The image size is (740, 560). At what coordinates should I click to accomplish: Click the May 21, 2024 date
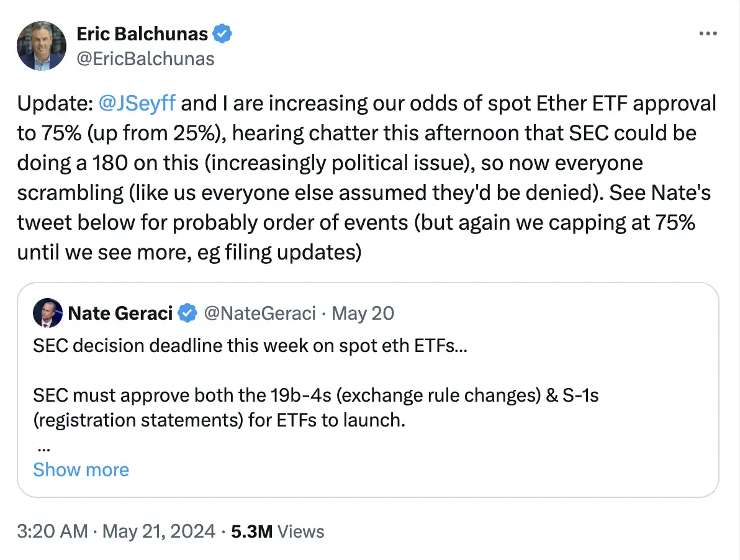point(159,531)
